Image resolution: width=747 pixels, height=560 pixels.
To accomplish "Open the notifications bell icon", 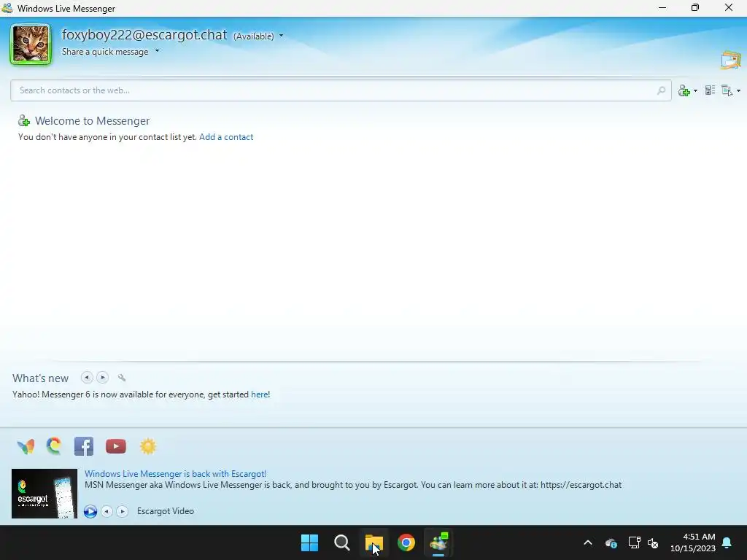I will click(x=727, y=542).
